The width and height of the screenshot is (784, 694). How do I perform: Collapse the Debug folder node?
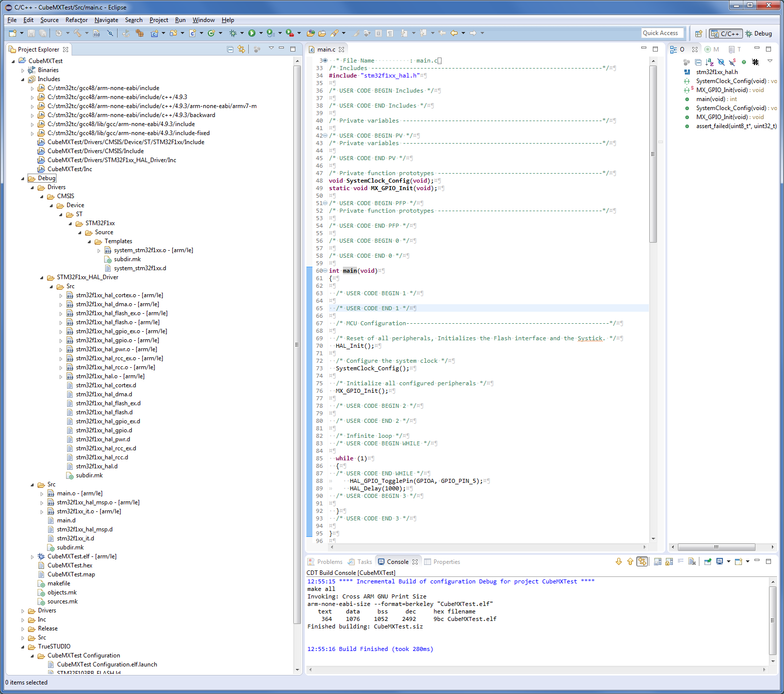point(23,179)
